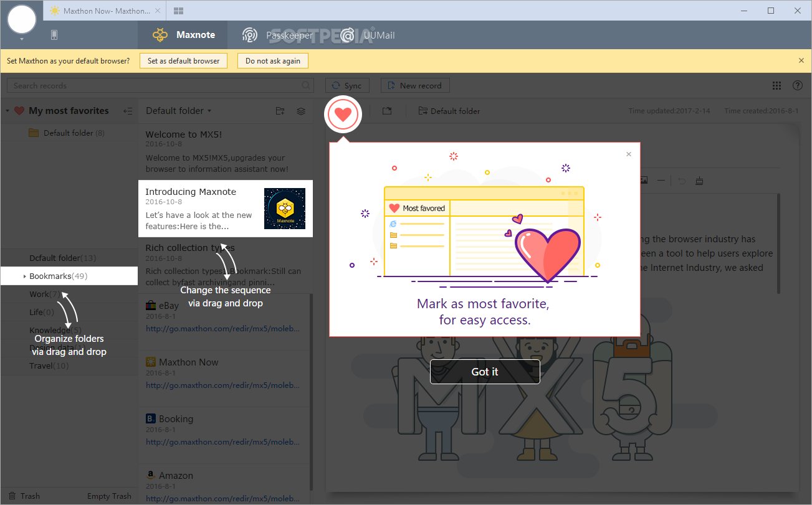Open the Welcome to MX5! record
This screenshot has width=812, height=505.
click(225, 151)
